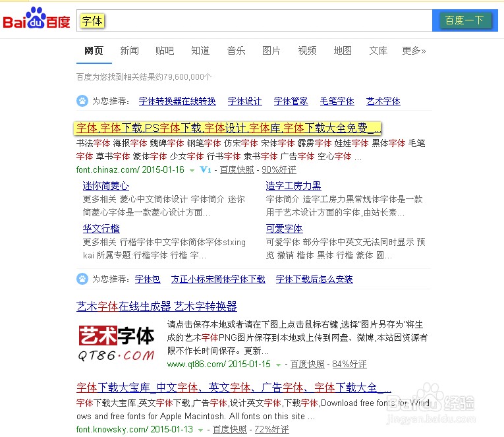504x437 pixels.
Task: Switch to the 新闻 tab
Action: click(130, 51)
